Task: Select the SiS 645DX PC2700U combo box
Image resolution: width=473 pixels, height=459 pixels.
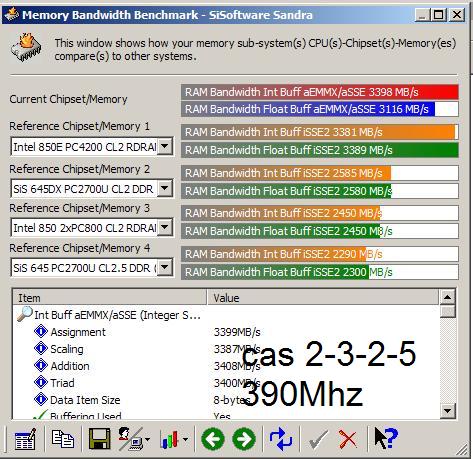Action: click(92, 189)
